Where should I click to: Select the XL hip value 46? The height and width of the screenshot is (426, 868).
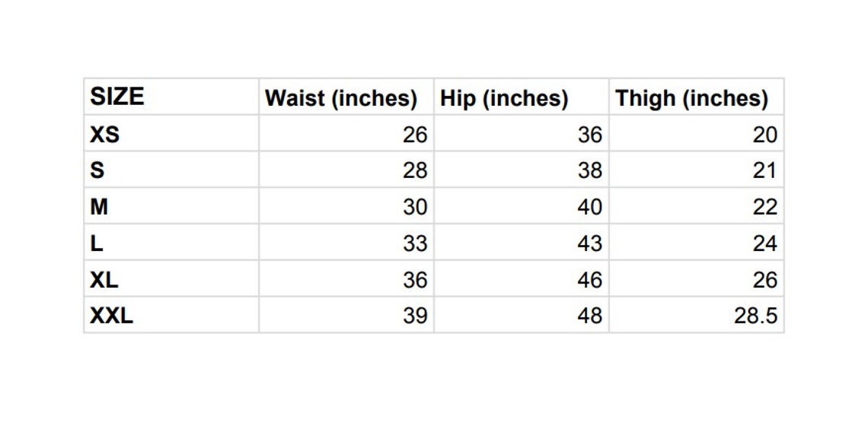(589, 280)
